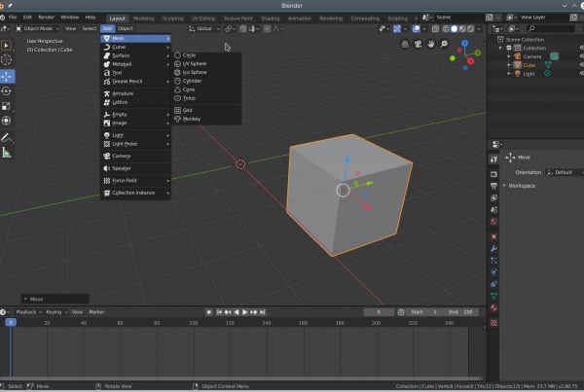Open the Light submenu in Add menu

(x=119, y=134)
